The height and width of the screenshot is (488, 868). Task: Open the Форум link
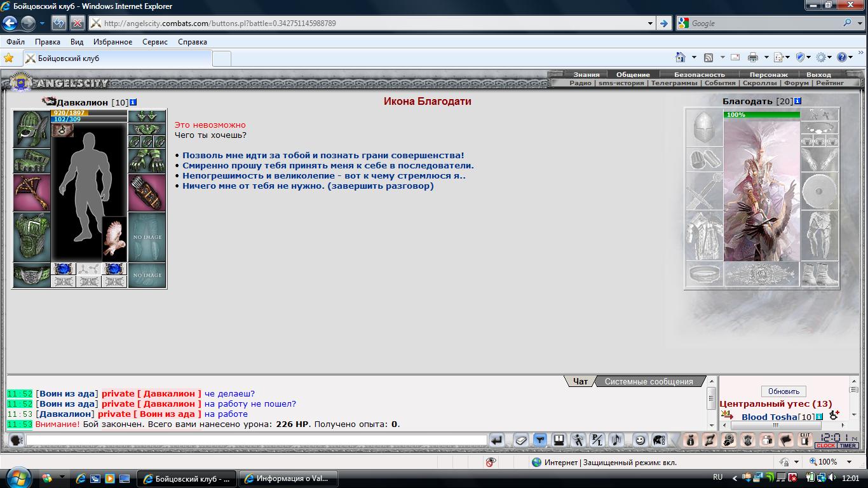coord(796,83)
